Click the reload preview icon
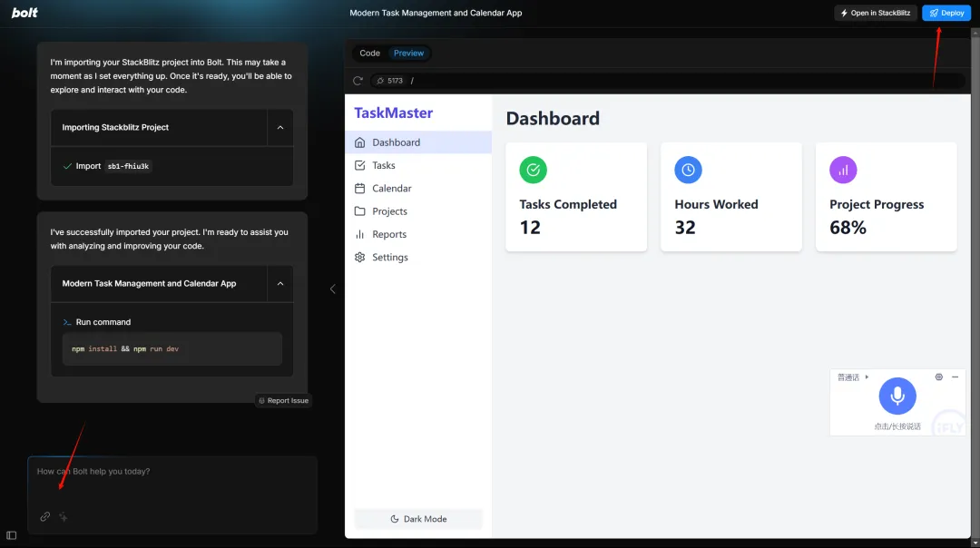The height and width of the screenshot is (548, 980). (358, 81)
